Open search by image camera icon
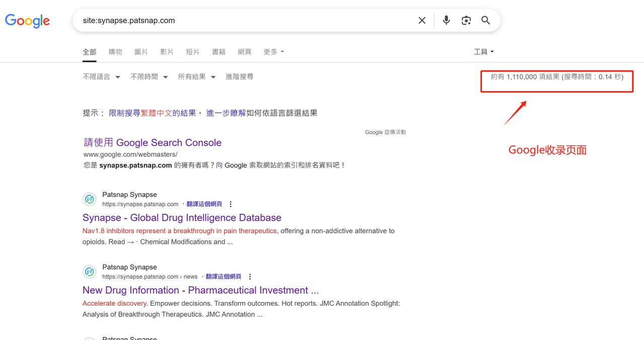The height and width of the screenshot is (340, 644). [466, 21]
